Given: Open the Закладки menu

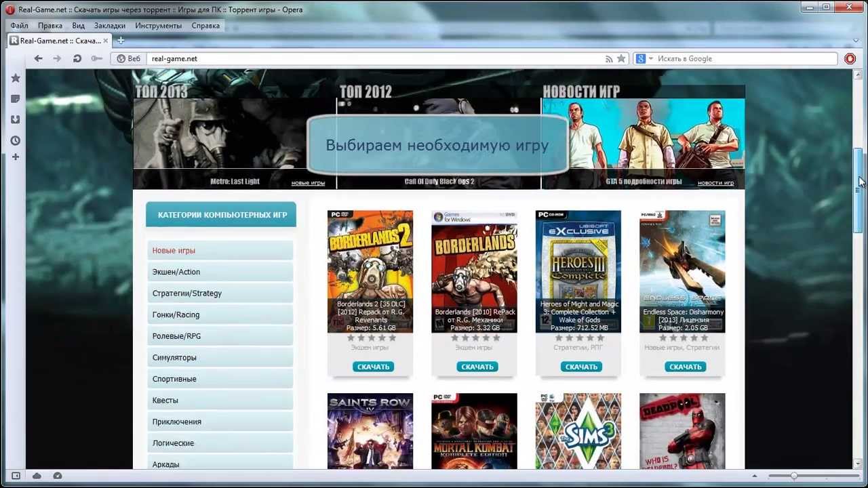Looking at the screenshot, I should 110,26.
